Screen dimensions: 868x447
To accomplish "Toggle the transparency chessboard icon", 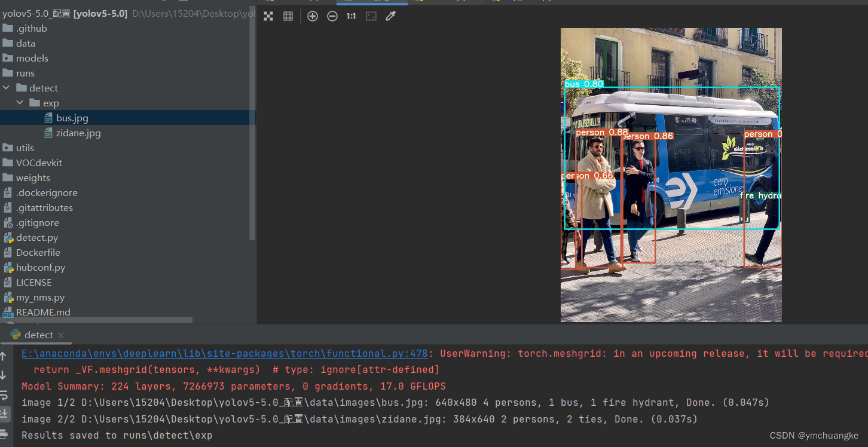I will [x=268, y=16].
